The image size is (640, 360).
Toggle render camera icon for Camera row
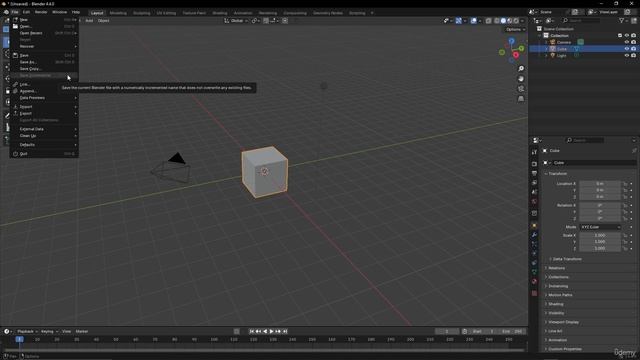[x=633, y=42]
